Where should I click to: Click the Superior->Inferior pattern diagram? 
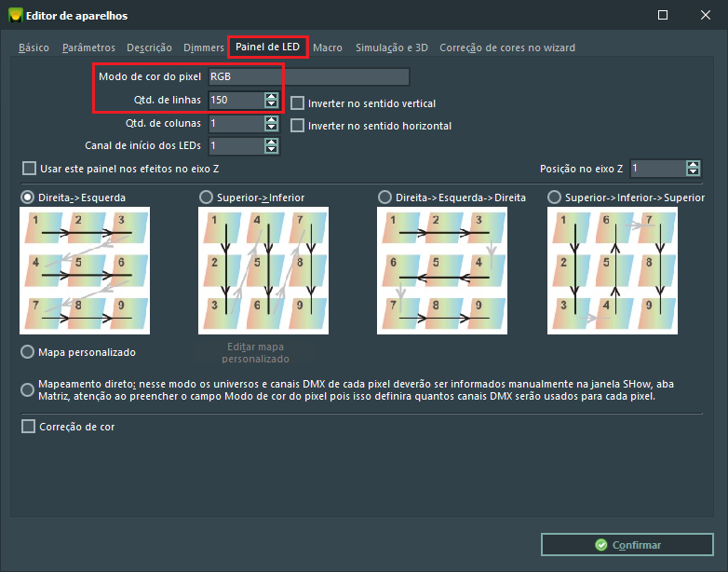pos(263,270)
